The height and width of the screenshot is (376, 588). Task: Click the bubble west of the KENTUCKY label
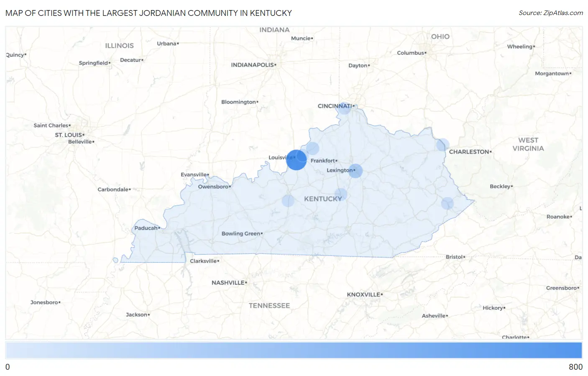tap(288, 201)
